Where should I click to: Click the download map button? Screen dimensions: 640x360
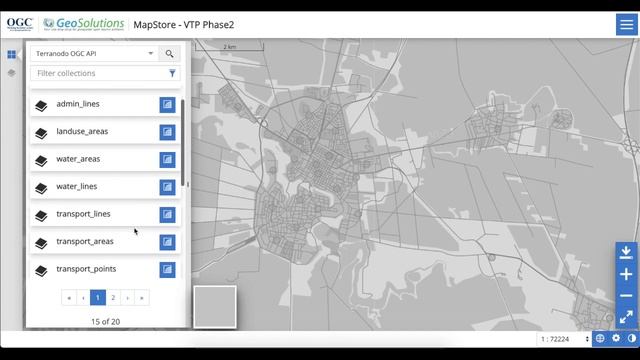click(x=626, y=253)
